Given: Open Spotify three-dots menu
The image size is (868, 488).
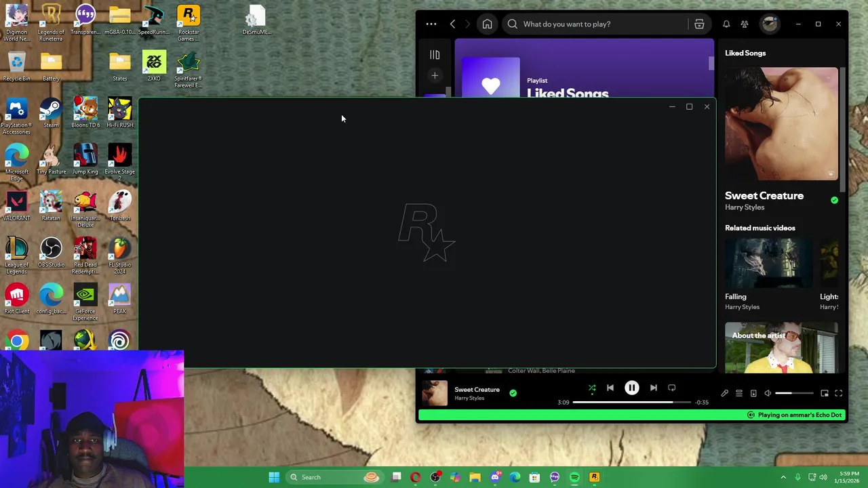Looking at the screenshot, I should (431, 24).
